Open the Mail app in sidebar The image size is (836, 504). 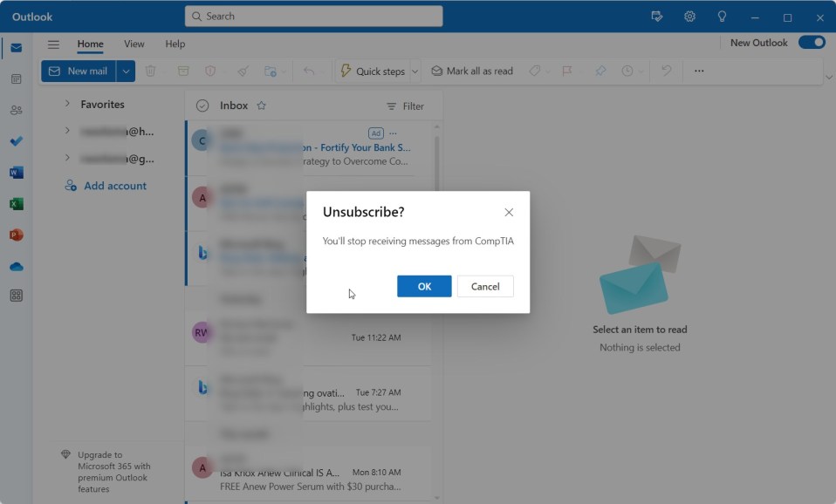(16, 48)
